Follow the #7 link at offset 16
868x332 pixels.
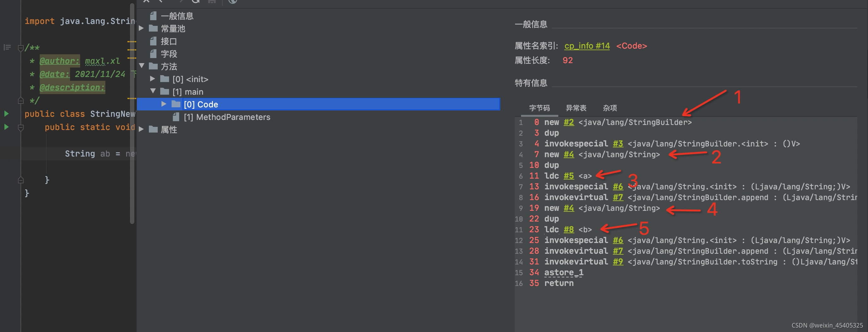(x=618, y=197)
